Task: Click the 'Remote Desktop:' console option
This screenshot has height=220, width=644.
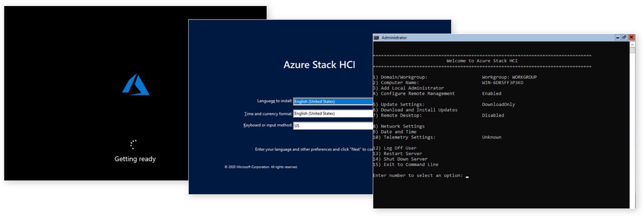Action: [397, 115]
